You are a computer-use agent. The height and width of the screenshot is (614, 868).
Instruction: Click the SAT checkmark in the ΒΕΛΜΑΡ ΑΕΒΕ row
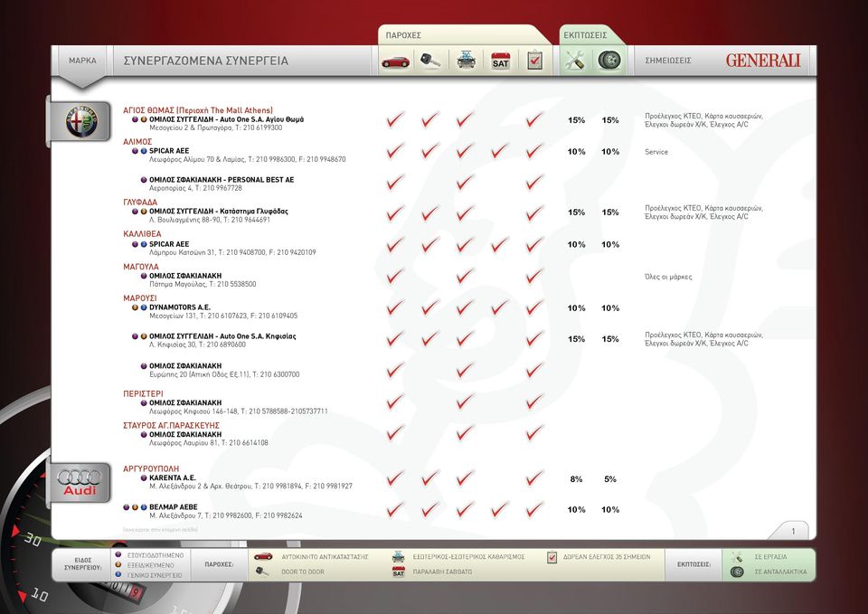[500, 509]
